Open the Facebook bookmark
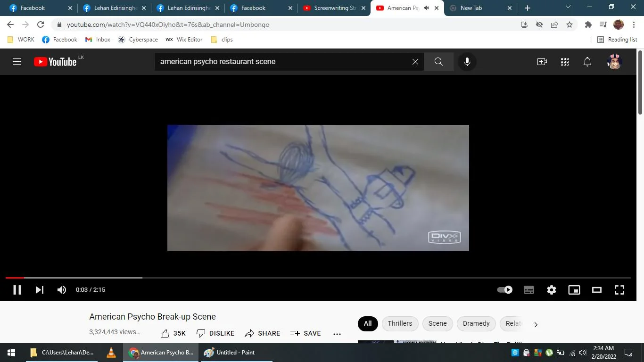The image size is (644, 362). pos(59,40)
